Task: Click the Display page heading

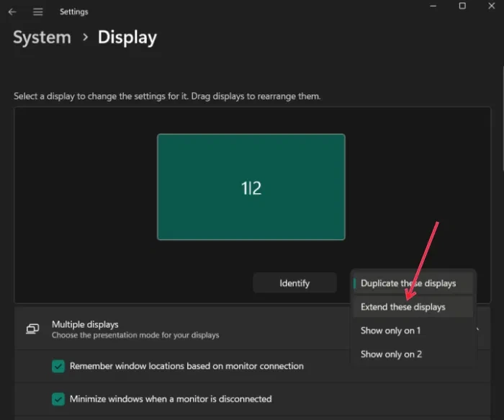Action: tap(127, 37)
